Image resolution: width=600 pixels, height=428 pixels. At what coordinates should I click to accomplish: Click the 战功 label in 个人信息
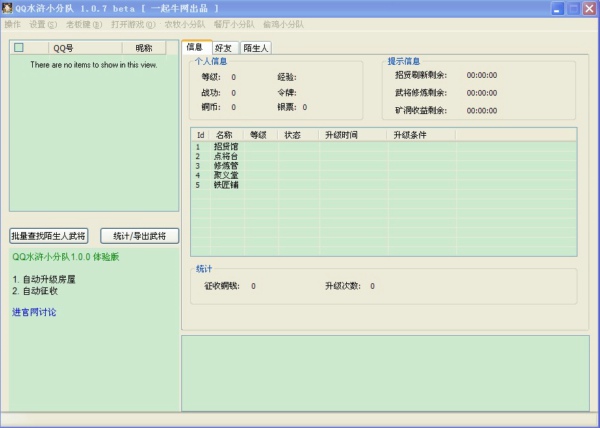[x=211, y=93]
